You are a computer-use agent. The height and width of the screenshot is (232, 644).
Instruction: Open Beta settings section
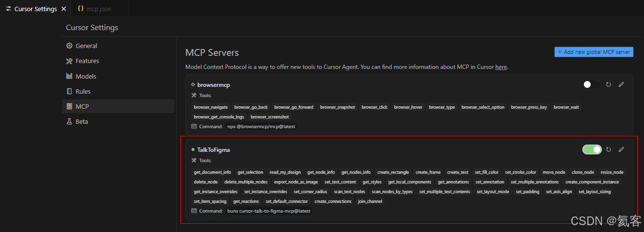[118, 121]
